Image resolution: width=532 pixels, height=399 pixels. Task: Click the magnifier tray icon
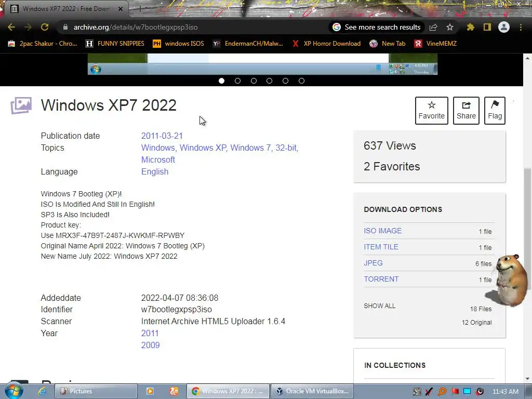442,392
